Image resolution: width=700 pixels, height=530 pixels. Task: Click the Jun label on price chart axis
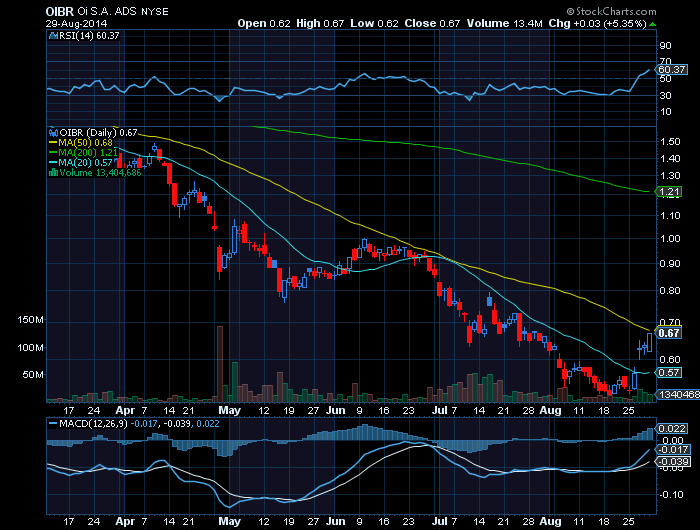(x=335, y=410)
